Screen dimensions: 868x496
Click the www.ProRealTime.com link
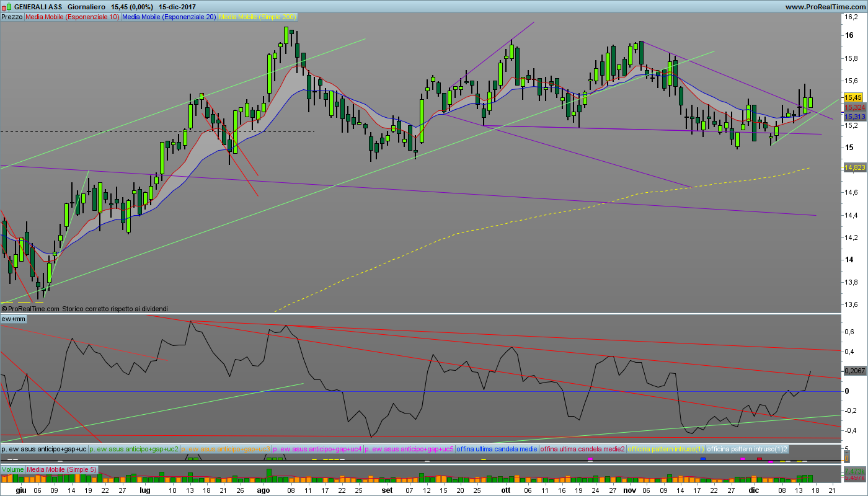[x=825, y=6]
